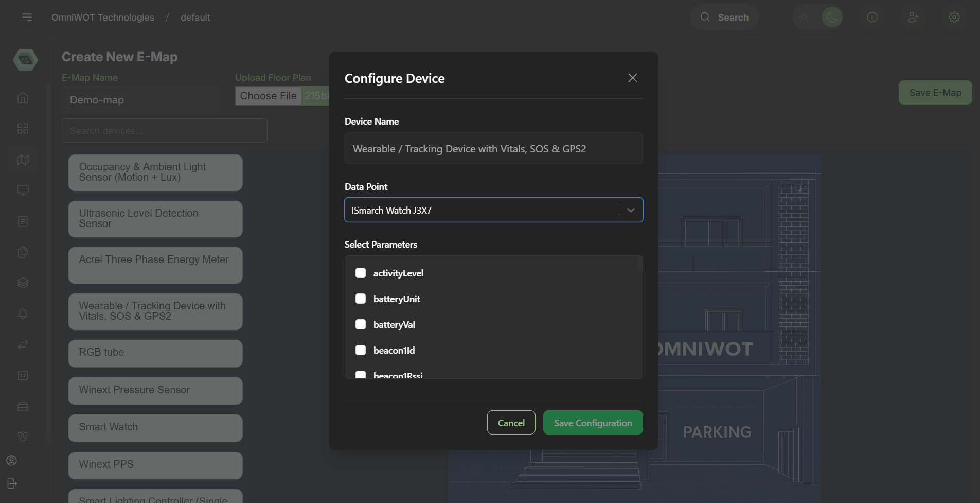Open the home icon in sidebar
The image size is (980, 503).
[23, 98]
